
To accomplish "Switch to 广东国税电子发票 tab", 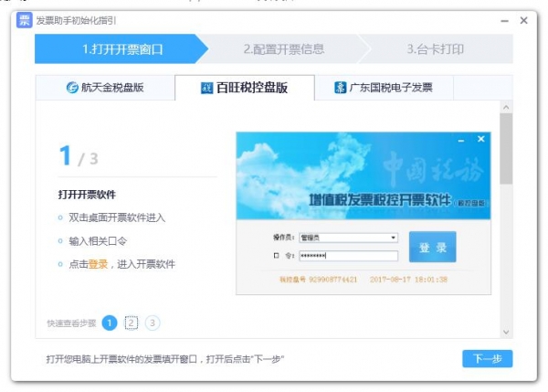I will click(384, 88).
